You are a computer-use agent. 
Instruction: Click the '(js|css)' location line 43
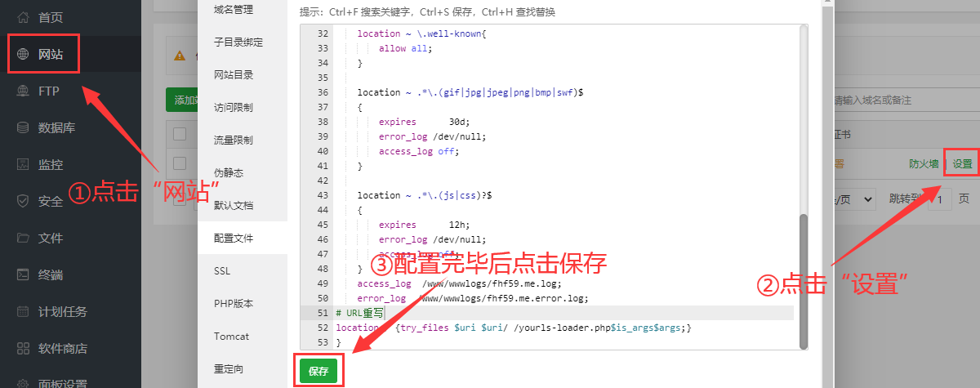pyautogui.click(x=424, y=195)
